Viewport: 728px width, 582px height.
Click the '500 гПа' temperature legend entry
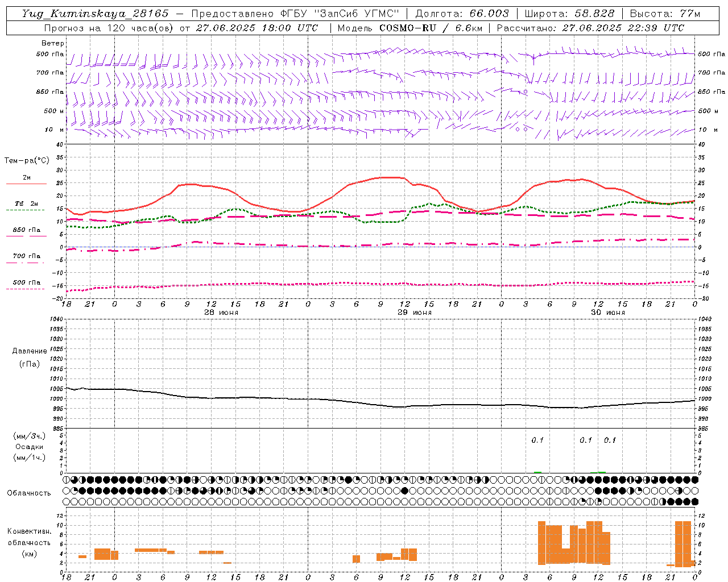coord(26,282)
